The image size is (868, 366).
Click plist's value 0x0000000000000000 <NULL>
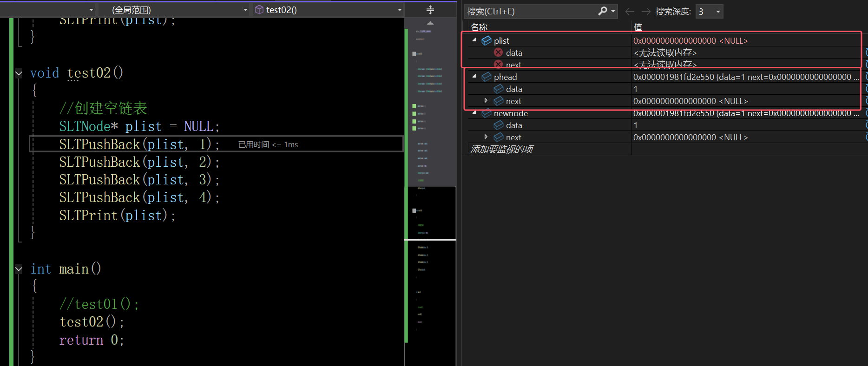coord(690,41)
